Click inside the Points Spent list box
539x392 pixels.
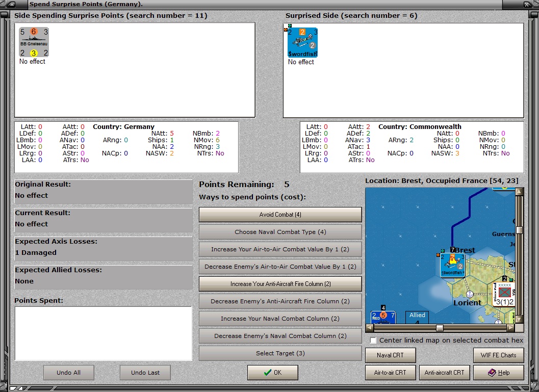click(x=104, y=333)
